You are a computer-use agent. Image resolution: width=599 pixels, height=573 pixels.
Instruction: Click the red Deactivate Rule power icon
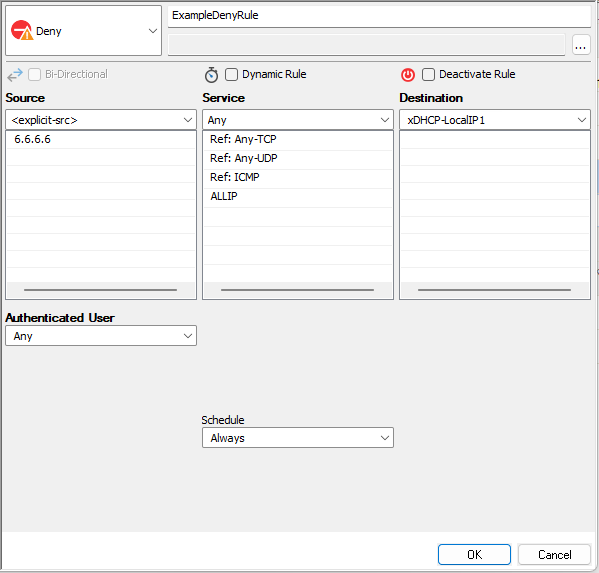pyautogui.click(x=408, y=74)
